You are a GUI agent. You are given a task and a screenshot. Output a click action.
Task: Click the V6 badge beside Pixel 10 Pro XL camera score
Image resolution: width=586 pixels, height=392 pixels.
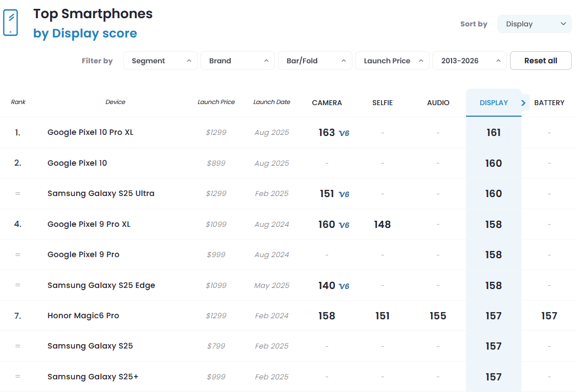pyautogui.click(x=344, y=133)
